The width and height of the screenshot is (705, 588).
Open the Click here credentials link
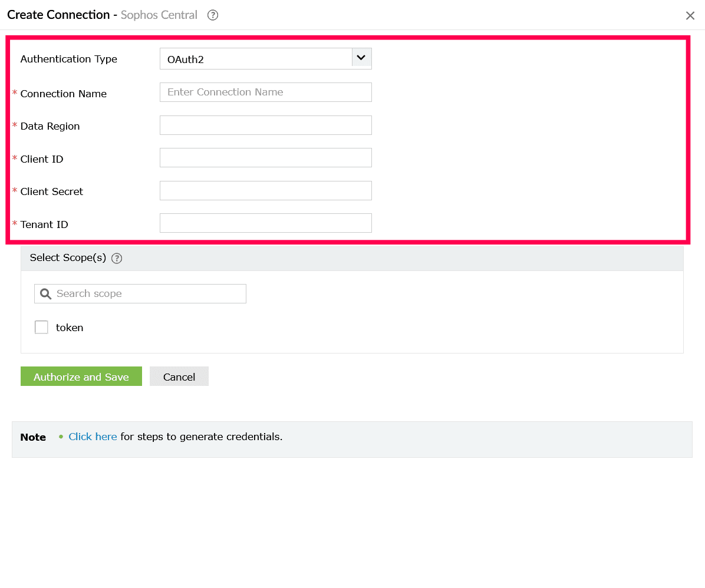[x=93, y=437]
